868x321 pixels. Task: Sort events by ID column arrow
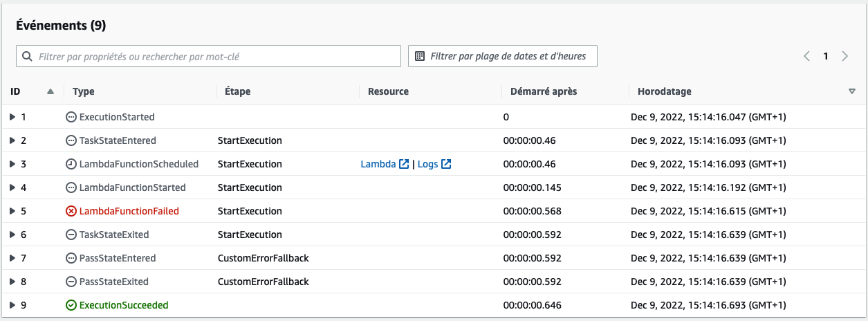[x=50, y=91]
